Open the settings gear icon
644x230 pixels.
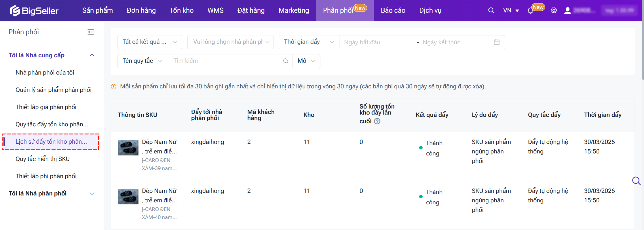point(554,11)
